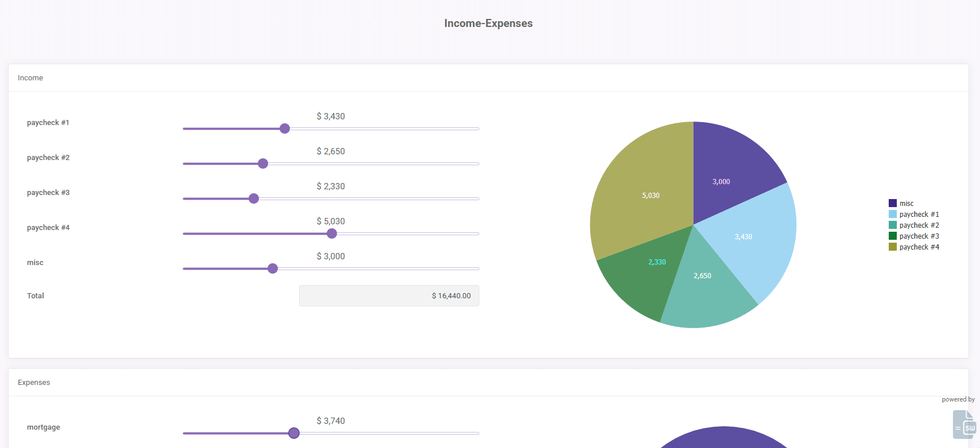Click the powered by text
This screenshot has width=980, height=448.
coord(958,400)
